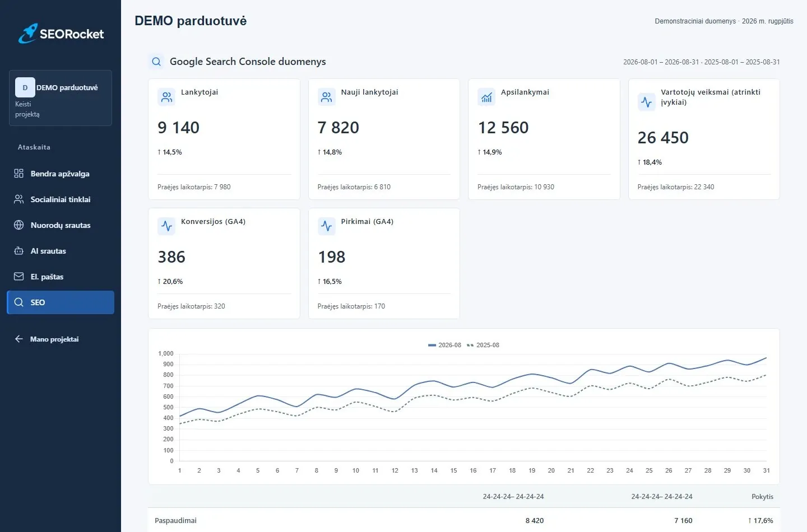Viewport: 807px width, 532px height.
Task: Click the D avatar of DEMO parduotuvė
Action: (25, 87)
